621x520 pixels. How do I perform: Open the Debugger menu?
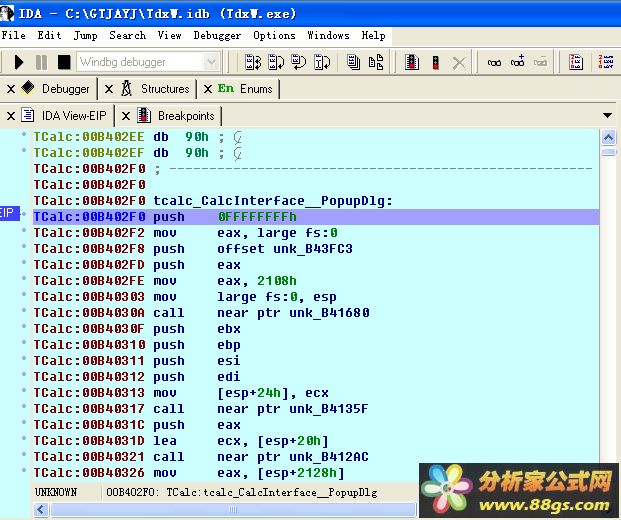(217, 36)
